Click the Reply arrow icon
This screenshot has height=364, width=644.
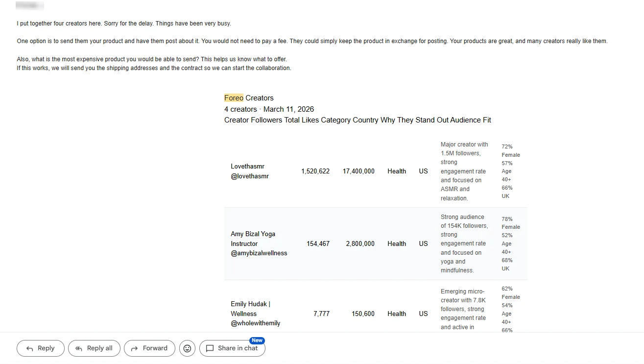(29, 348)
